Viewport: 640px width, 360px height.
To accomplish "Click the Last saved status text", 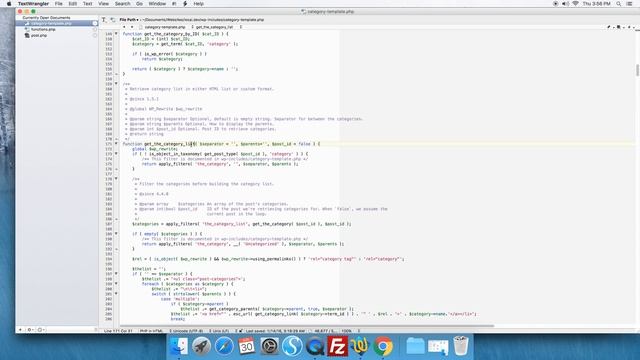I will [276, 331].
